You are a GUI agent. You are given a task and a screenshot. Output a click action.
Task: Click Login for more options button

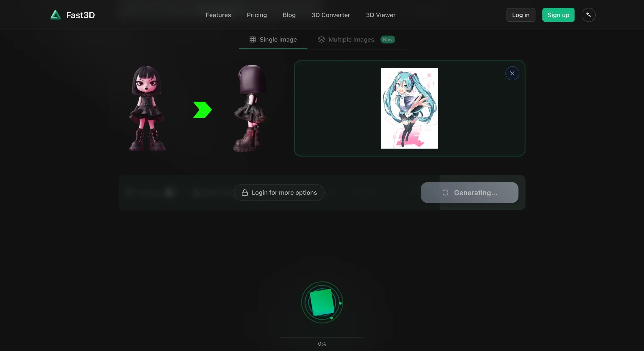279,193
